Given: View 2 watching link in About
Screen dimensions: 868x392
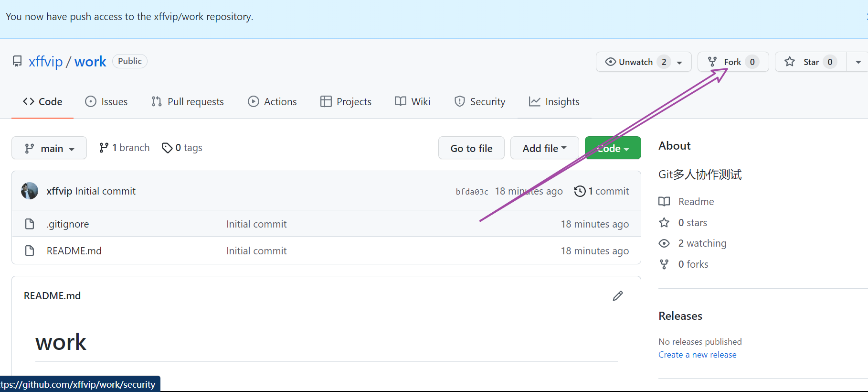Looking at the screenshot, I should [x=702, y=243].
